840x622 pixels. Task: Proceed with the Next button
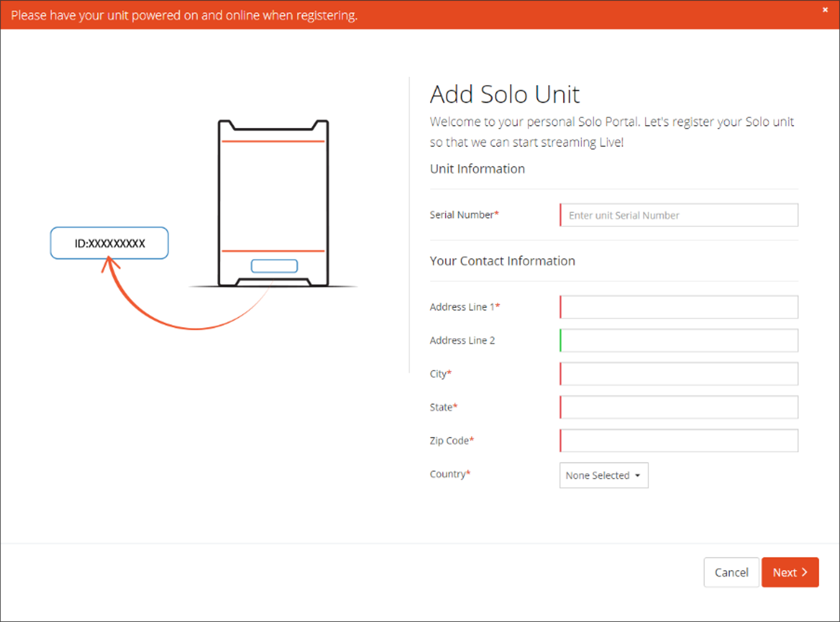click(x=790, y=572)
